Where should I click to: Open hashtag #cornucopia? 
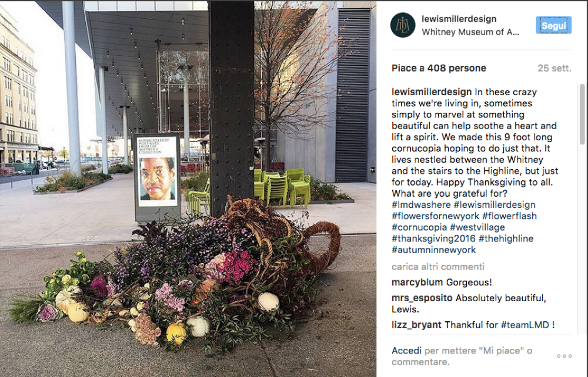point(419,227)
